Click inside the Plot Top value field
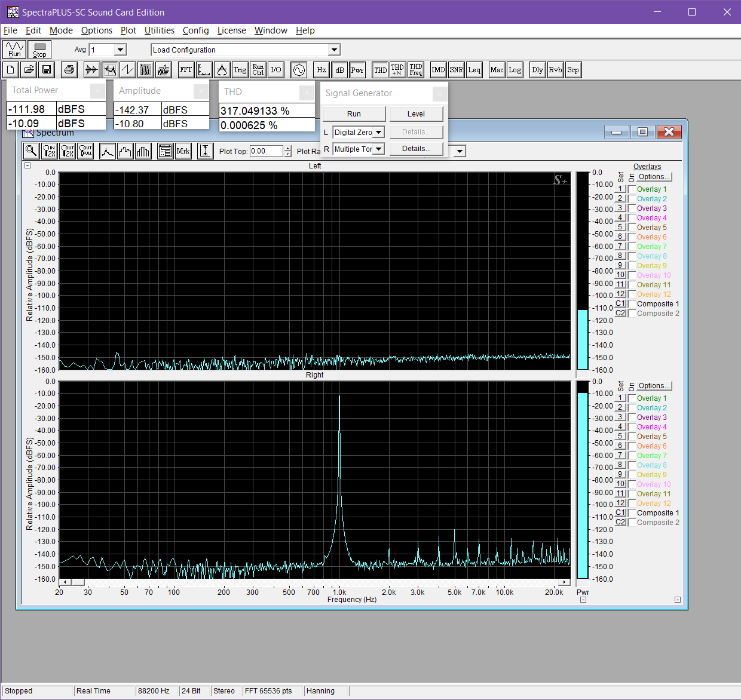Image resolution: width=741 pixels, height=700 pixels. [x=266, y=151]
